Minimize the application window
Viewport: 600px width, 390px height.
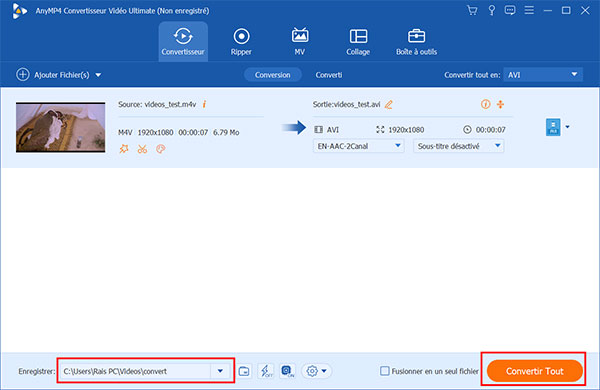point(548,11)
